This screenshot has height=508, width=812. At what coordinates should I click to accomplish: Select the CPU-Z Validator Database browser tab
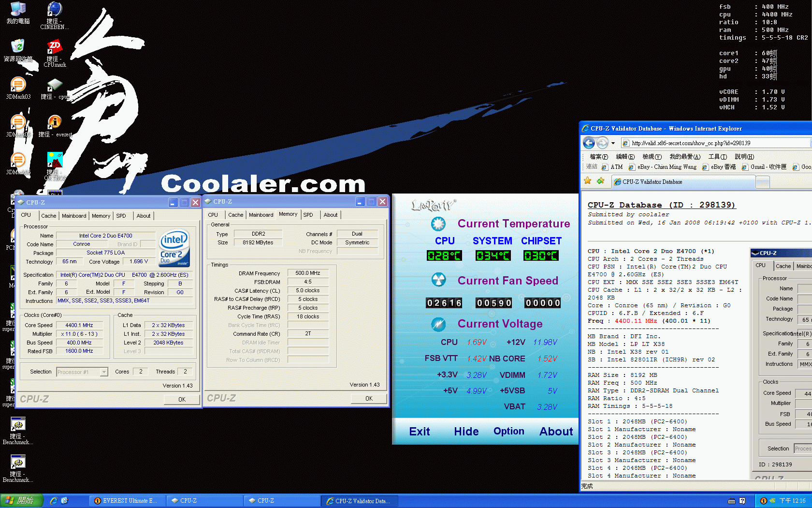682,182
